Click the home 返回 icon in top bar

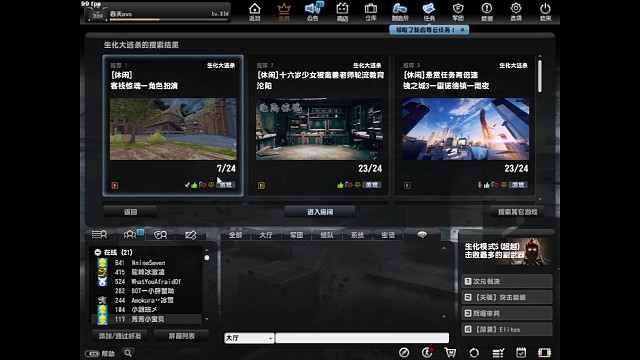point(255,12)
